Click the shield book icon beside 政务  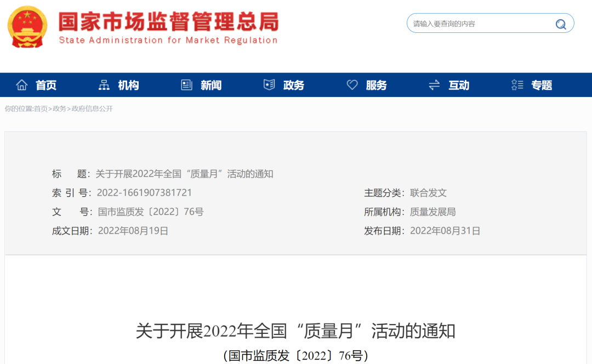(x=269, y=85)
